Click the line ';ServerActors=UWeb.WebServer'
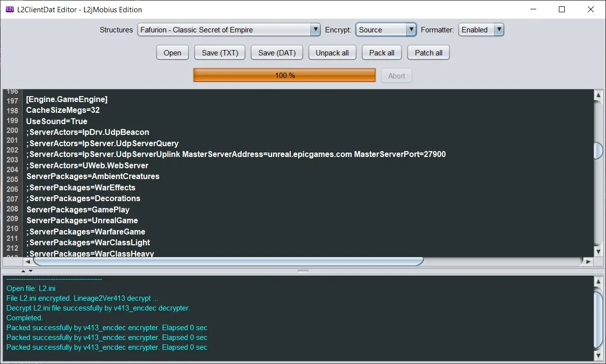This screenshot has height=364, width=606. tap(87, 165)
